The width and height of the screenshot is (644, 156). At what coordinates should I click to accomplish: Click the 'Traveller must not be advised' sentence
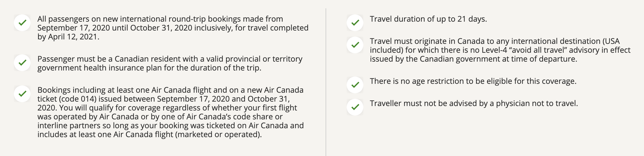474,103
